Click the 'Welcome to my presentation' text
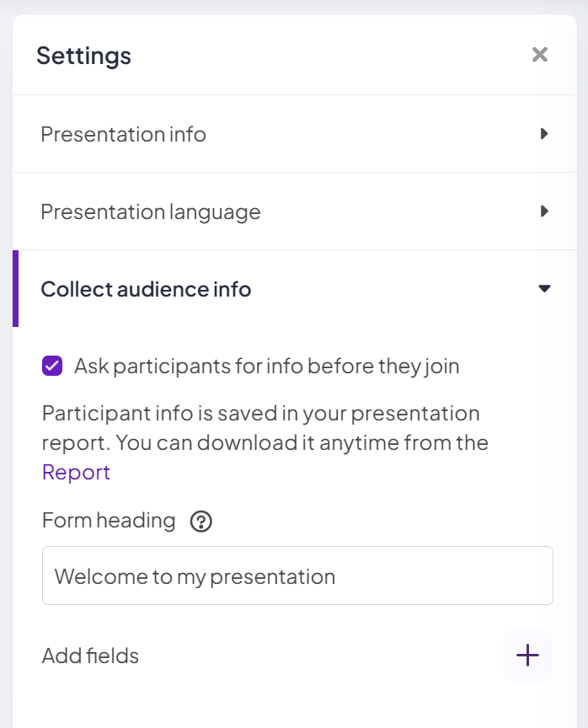This screenshot has height=728, width=588. coord(195,576)
